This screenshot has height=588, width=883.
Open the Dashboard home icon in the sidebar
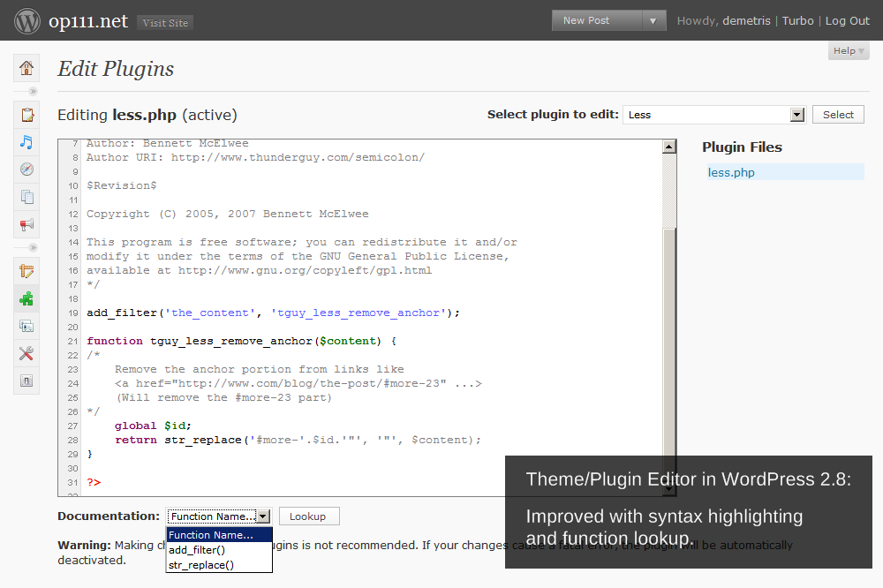(26, 68)
